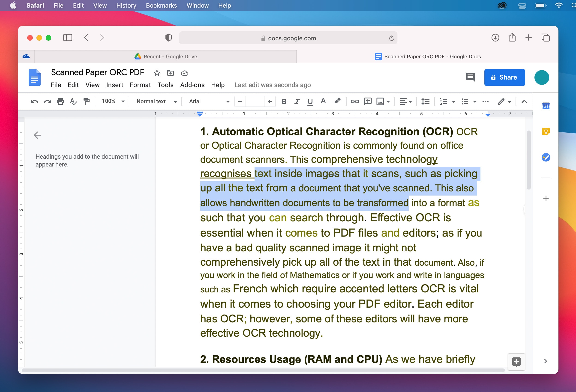Click the Explore icon in bottom corner
The height and width of the screenshot is (392, 576).
[x=516, y=362]
